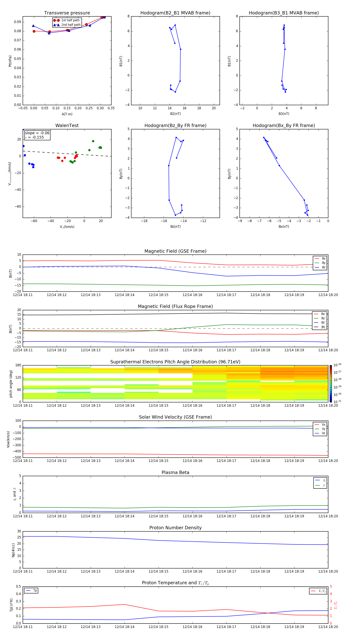Viewport: 351px width, 644px height.
Task: Click '2nd half path' legend entry
Action: [67, 25]
